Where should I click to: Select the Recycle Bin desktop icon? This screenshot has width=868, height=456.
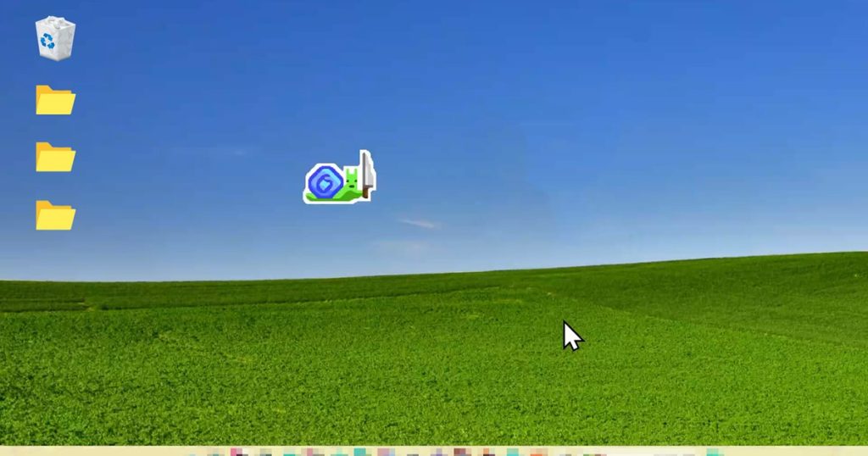point(55,38)
